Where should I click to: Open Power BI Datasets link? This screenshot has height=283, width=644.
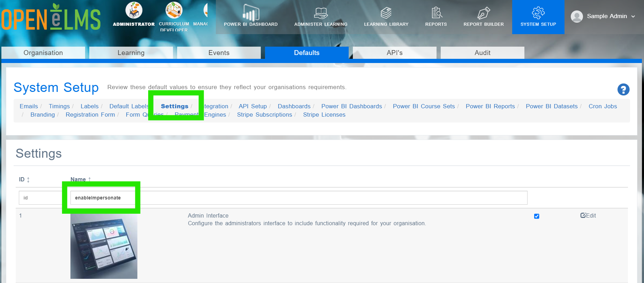(x=552, y=106)
